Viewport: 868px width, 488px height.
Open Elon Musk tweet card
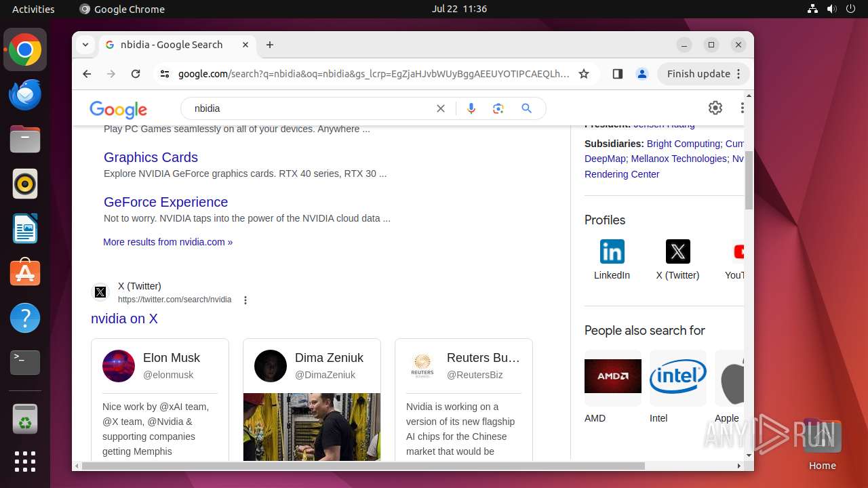(160, 400)
